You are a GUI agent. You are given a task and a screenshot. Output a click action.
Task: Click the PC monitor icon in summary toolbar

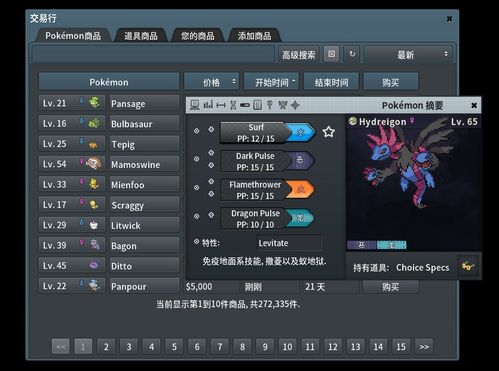click(x=195, y=105)
